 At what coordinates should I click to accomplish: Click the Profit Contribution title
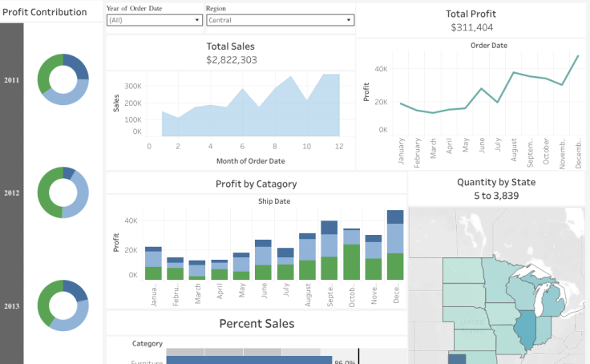coord(45,12)
